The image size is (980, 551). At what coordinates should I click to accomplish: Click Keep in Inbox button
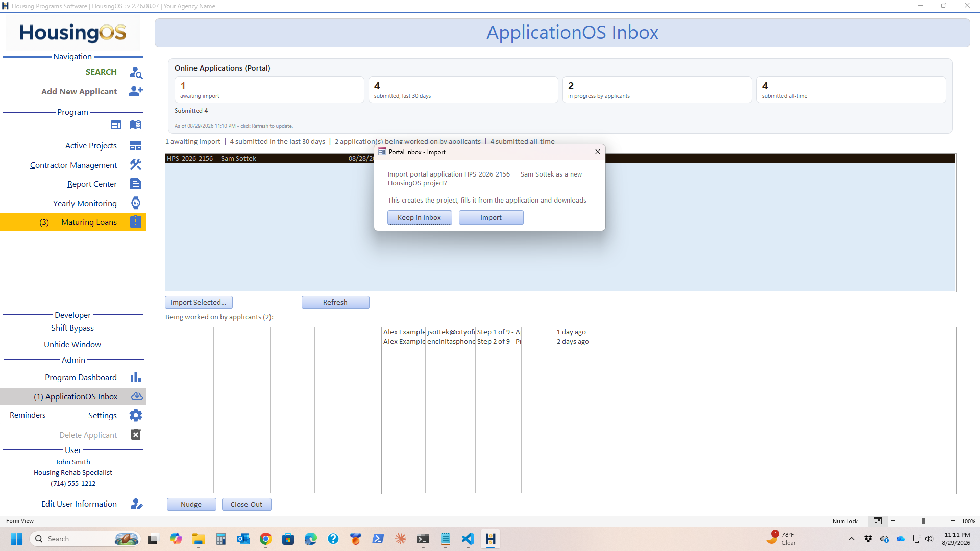[420, 218]
